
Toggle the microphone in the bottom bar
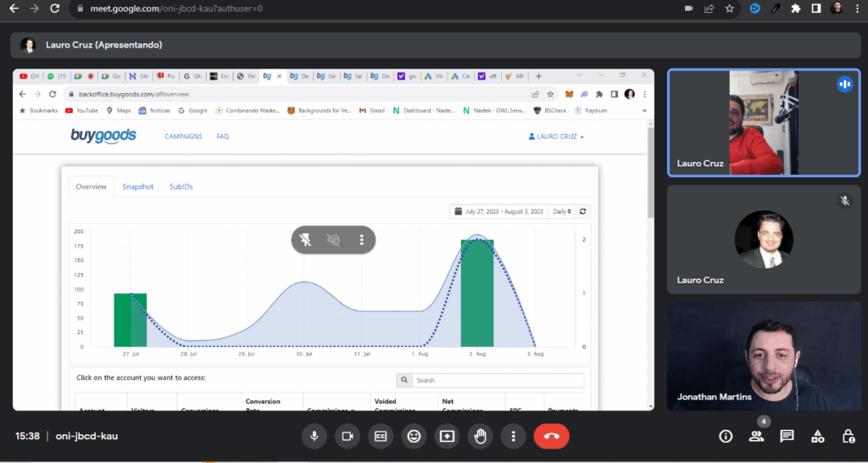click(x=314, y=436)
